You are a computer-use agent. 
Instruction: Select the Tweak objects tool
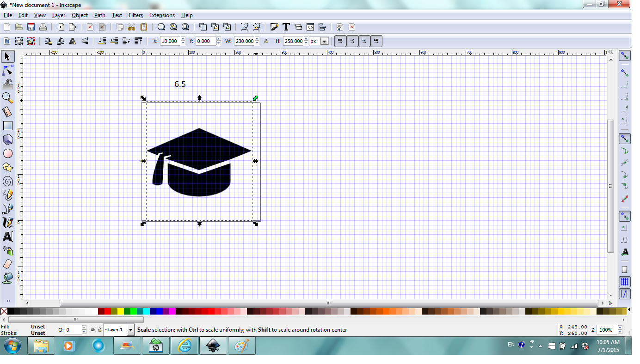coord(8,84)
